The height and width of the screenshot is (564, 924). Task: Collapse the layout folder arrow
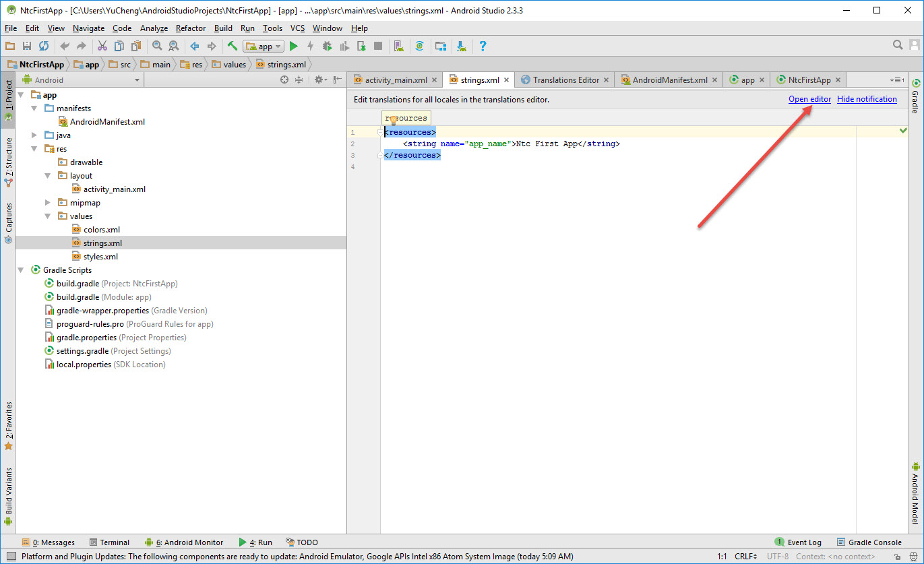click(48, 176)
